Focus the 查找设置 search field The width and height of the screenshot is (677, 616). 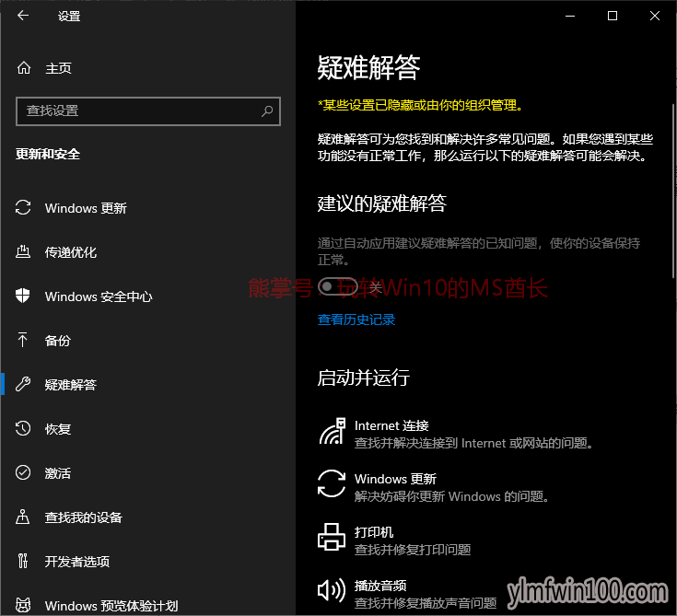click(148, 111)
